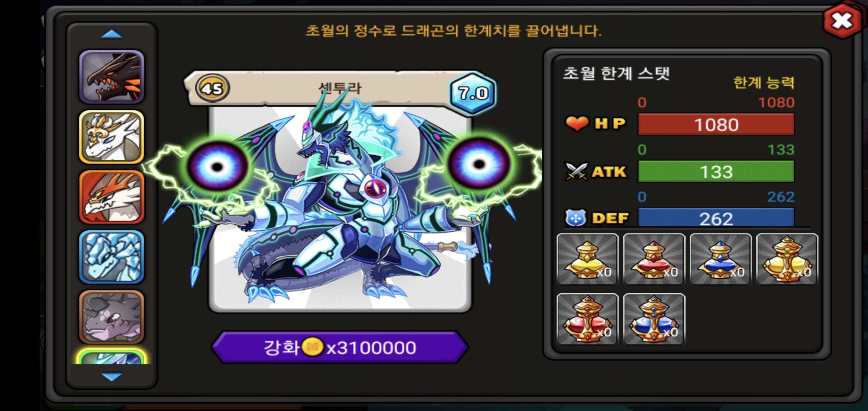Viewport: 868px width, 411px height.
Task: Click the blue DEF bar showing 262
Action: click(x=716, y=217)
